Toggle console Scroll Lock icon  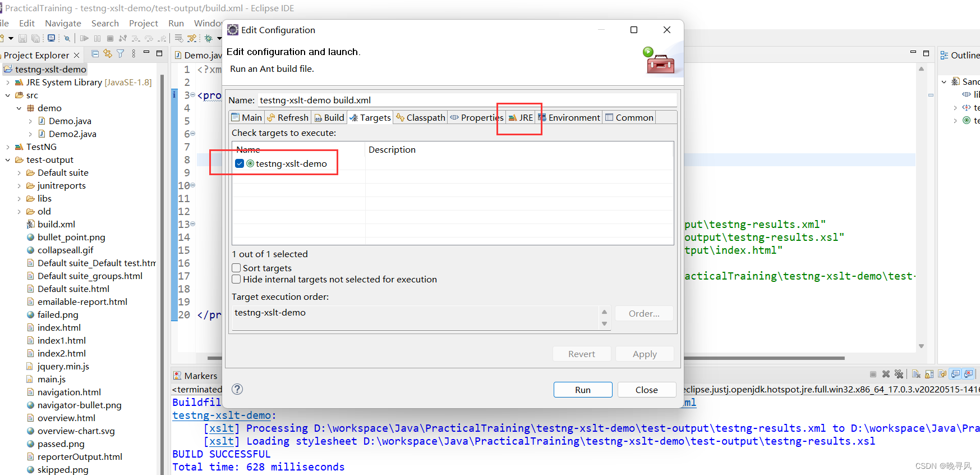click(929, 374)
